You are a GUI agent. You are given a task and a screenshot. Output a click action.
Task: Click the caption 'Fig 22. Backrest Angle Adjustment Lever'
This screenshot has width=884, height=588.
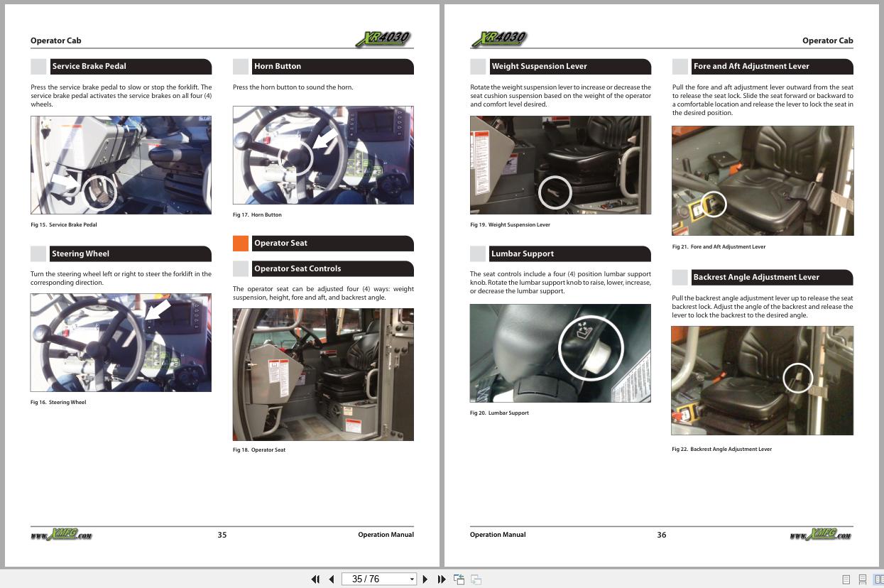[x=721, y=450]
